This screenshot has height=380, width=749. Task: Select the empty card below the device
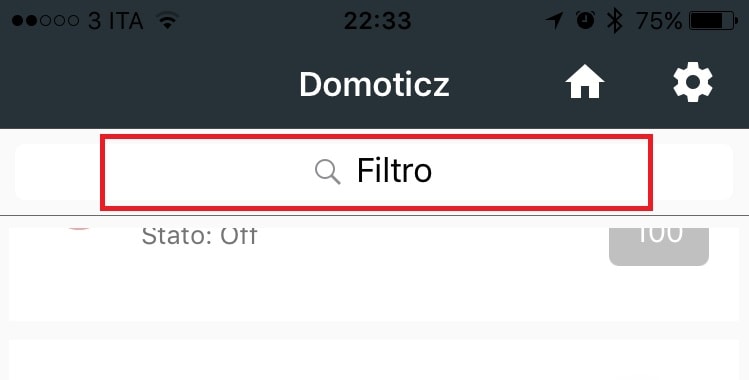click(x=374, y=360)
